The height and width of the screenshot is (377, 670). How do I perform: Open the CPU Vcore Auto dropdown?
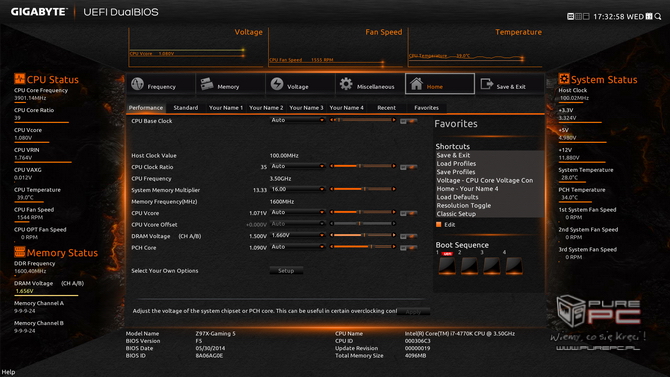click(x=297, y=212)
